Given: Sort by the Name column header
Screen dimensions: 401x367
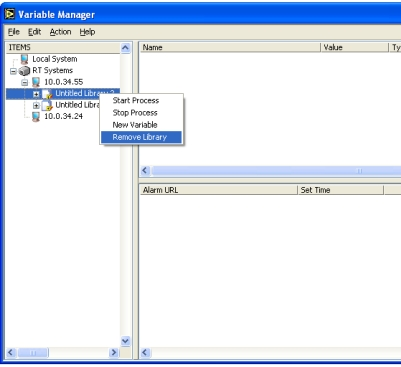Looking at the screenshot, I should [230, 48].
